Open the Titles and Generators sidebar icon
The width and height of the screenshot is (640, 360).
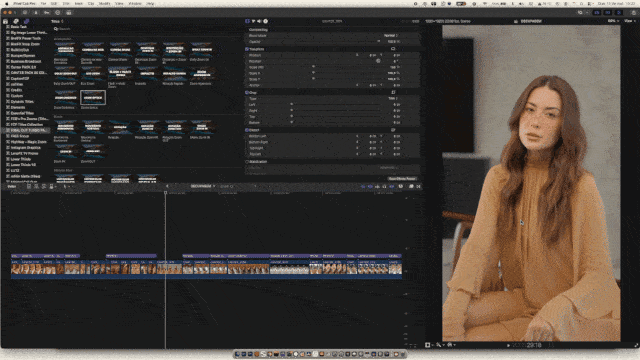pyautogui.click(x=26, y=21)
